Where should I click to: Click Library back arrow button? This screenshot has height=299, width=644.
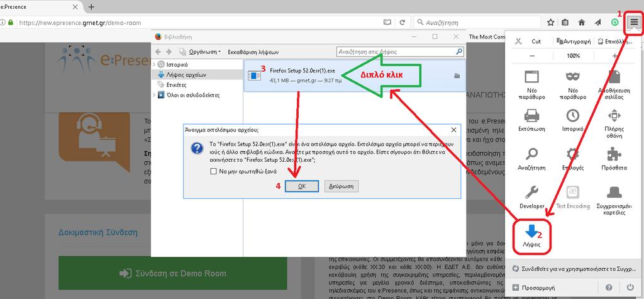[x=158, y=52]
